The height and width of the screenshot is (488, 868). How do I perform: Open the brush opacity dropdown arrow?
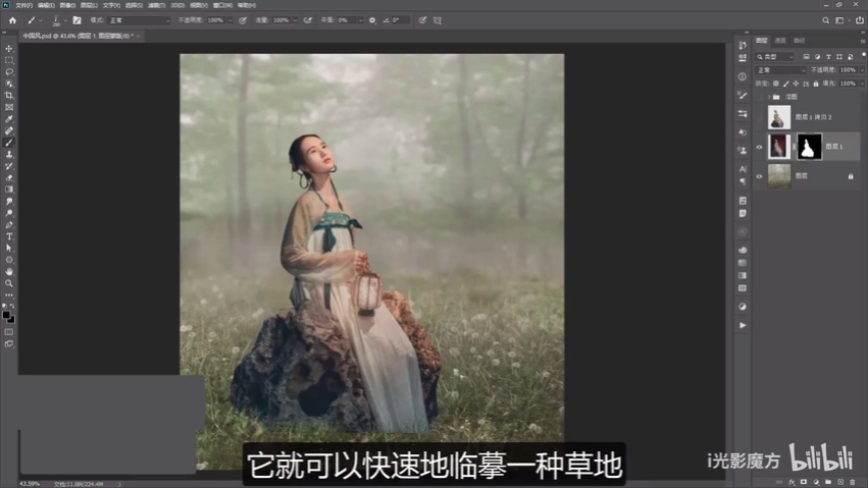[229, 20]
